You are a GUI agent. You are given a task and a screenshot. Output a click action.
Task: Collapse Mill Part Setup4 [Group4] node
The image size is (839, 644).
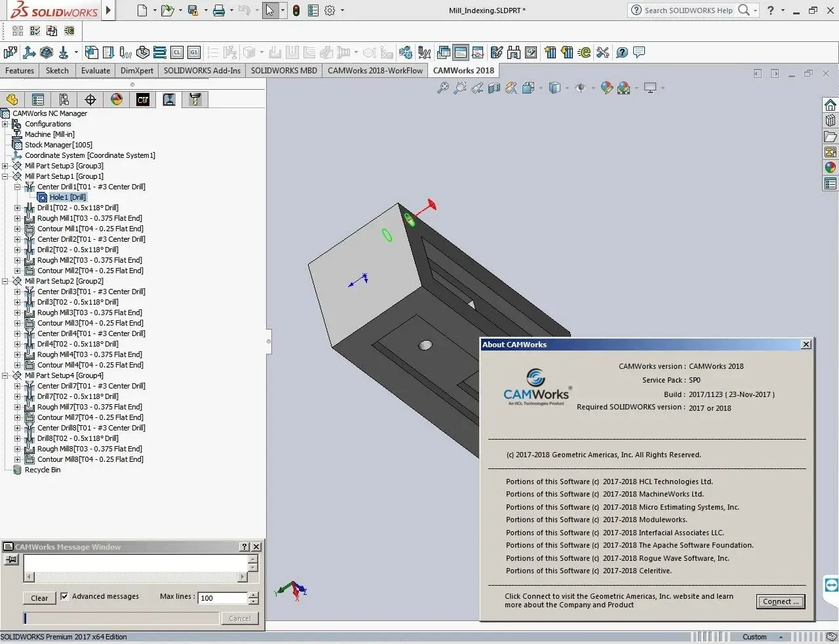coord(5,375)
